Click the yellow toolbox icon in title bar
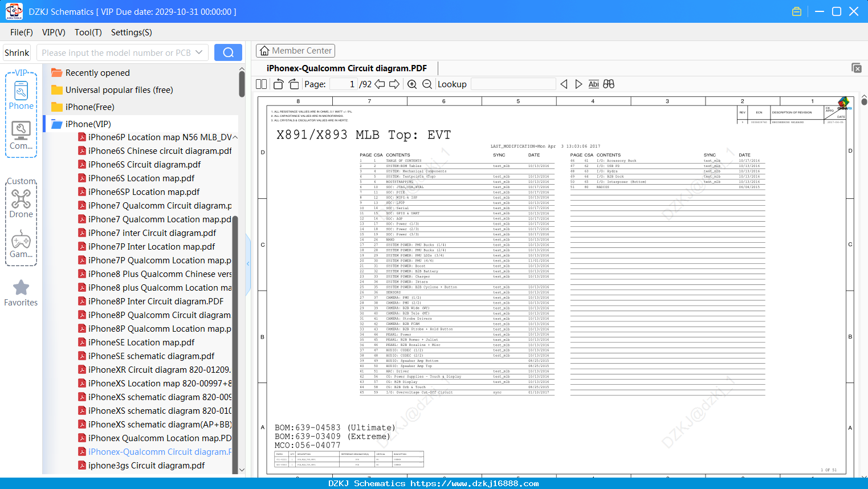The image size is (868, 489). tap(797, 11)
